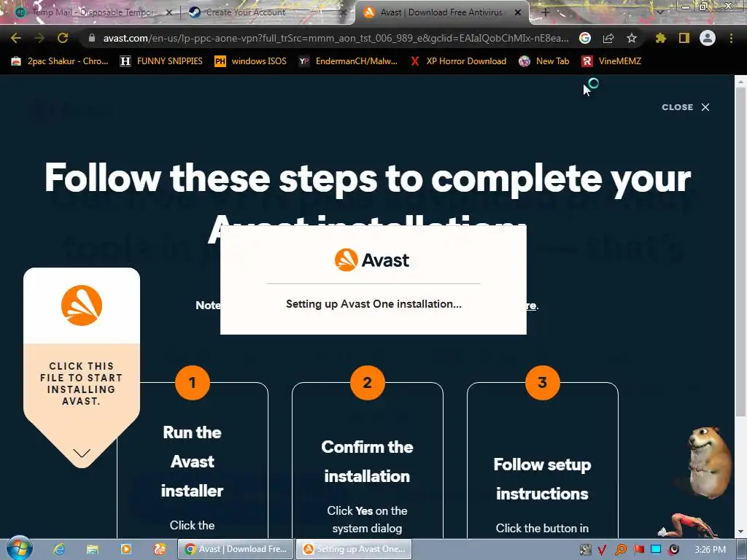Screen dimensions: 747x560
Task: Share this page via share icon
Action: [x=608, y=38]
